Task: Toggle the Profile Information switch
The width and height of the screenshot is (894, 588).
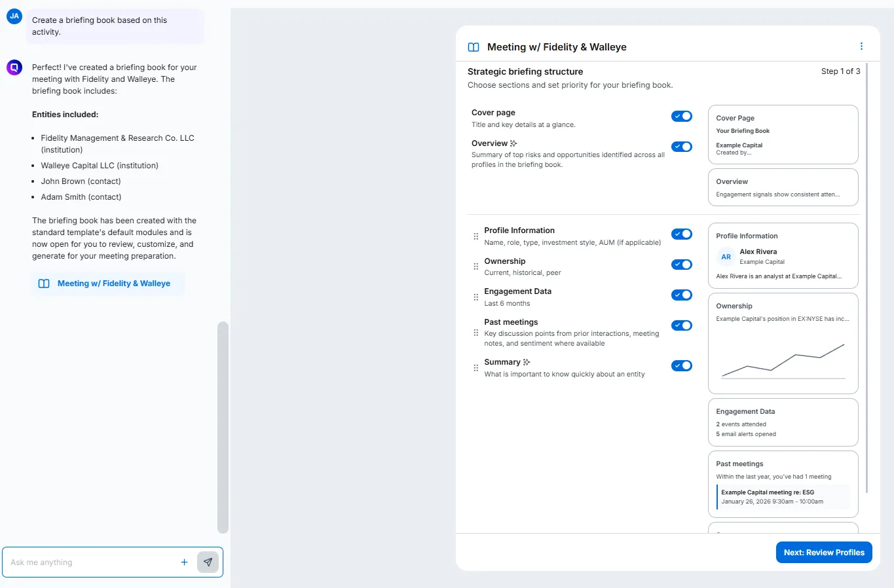Action: point(682,234)
